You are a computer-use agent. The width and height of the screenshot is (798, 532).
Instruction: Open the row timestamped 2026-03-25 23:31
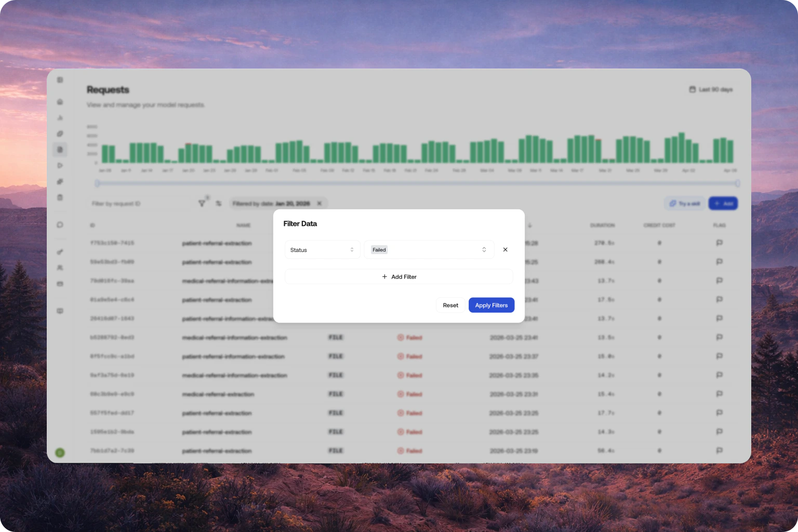tap(414, 394)
